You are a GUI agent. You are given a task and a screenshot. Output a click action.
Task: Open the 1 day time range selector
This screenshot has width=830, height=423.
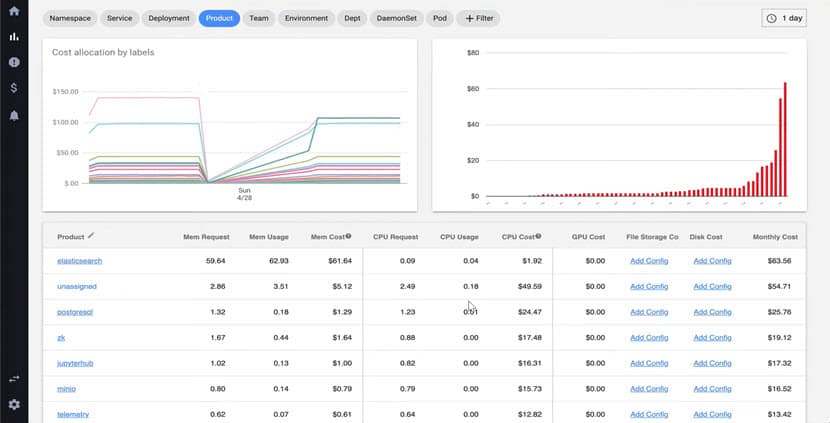[x=784, y=18]
